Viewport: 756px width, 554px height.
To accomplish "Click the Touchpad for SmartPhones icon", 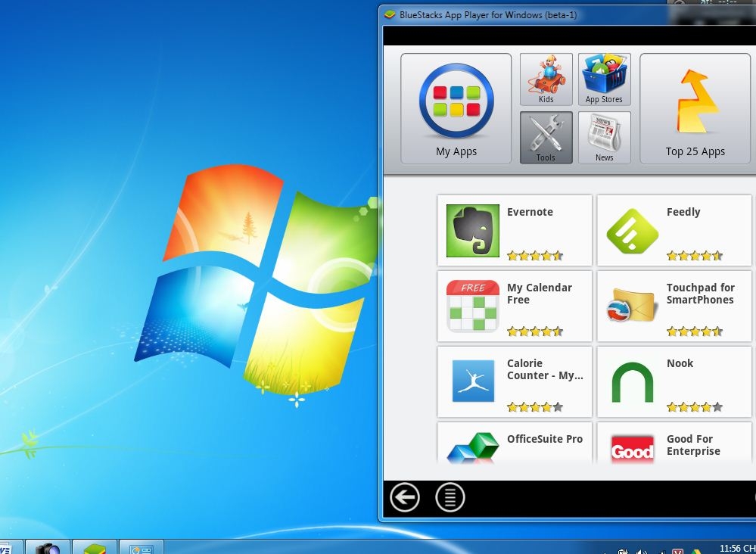I will pos(633,306).
